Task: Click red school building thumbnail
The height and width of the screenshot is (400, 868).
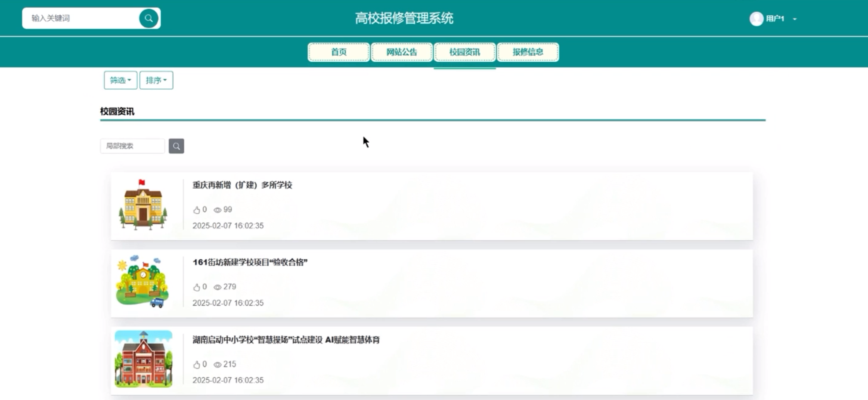Action: click(x=144, y=359)
